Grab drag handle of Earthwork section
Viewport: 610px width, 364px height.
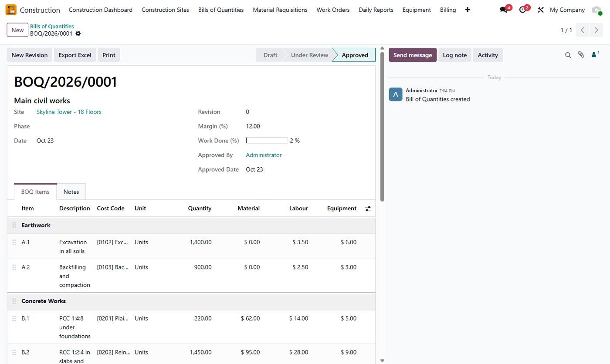14,225
